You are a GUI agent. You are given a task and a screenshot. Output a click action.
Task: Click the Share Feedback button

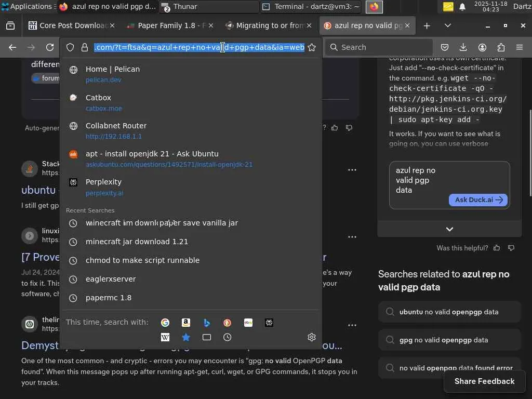click(485, 381)
